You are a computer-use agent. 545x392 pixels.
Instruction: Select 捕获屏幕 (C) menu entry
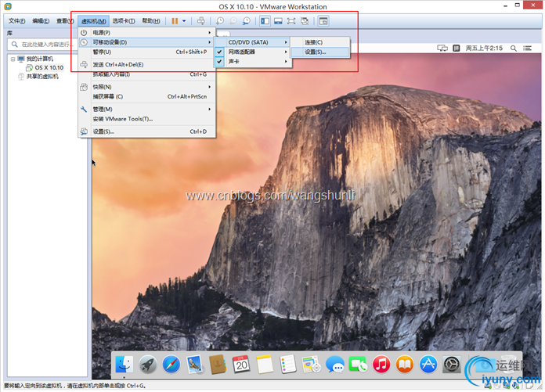coord(146,96)
